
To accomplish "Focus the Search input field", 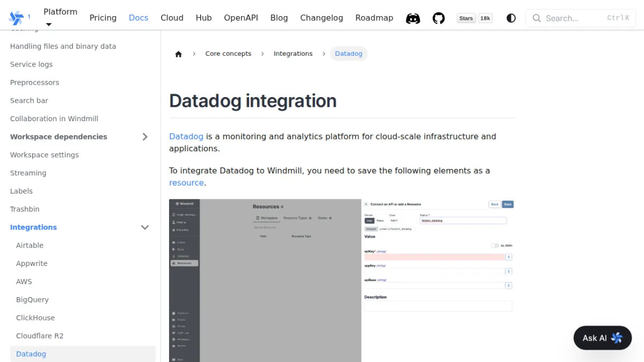I will 581,18.
